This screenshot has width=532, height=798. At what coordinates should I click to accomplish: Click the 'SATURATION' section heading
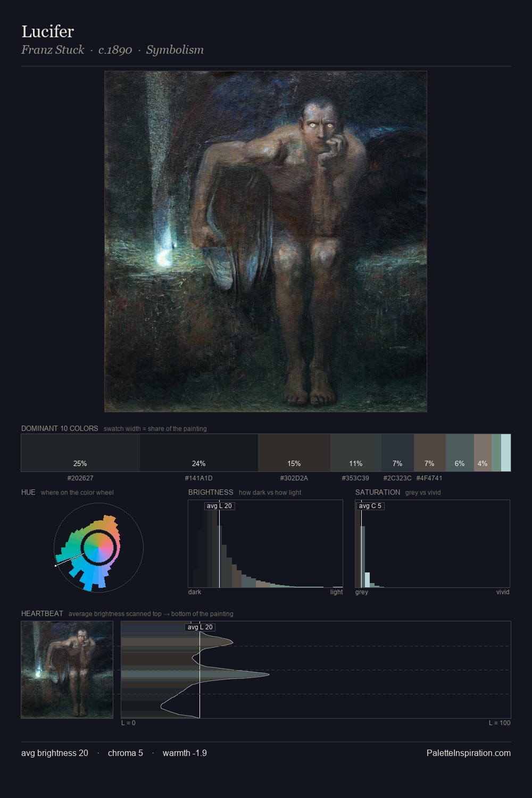(378, 492)
